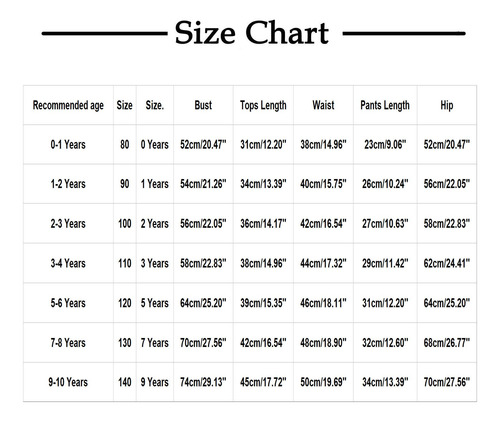
Task: Click waist value 42cm/16.54"
Action: [323, 223]
